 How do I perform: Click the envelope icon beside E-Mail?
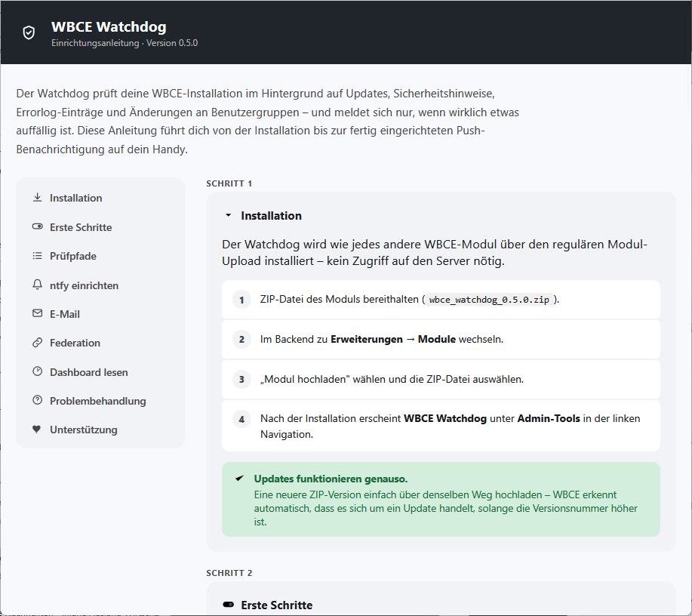(38, 313)
